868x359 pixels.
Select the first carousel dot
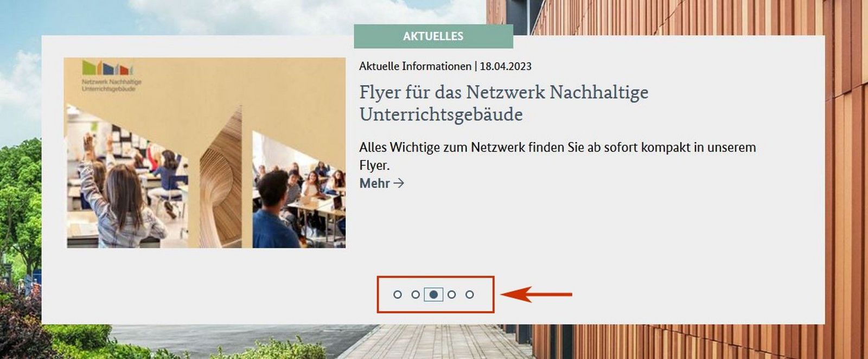[x=398, y=294]
